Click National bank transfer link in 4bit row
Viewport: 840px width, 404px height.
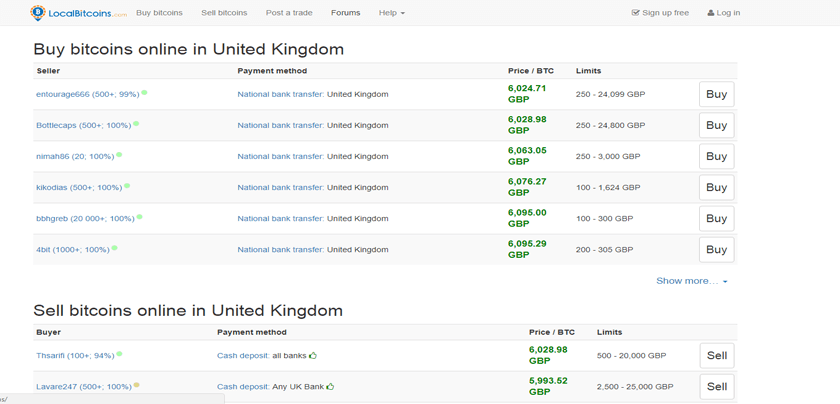281,250
